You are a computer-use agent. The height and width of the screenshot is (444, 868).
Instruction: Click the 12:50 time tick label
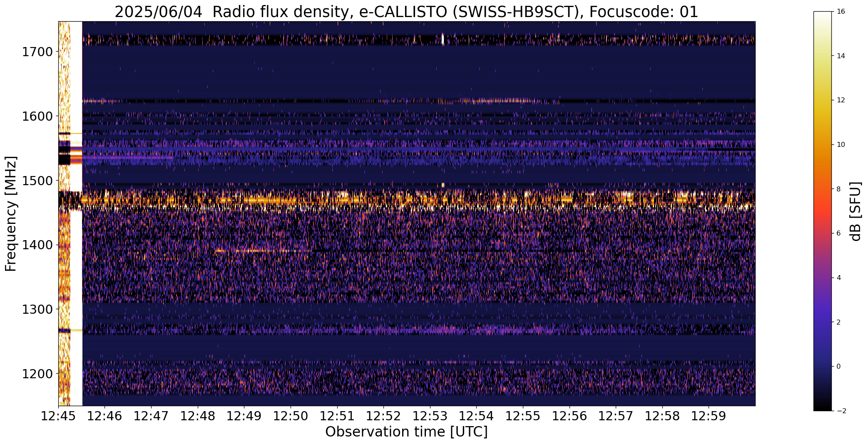click(x=291, y=416)
